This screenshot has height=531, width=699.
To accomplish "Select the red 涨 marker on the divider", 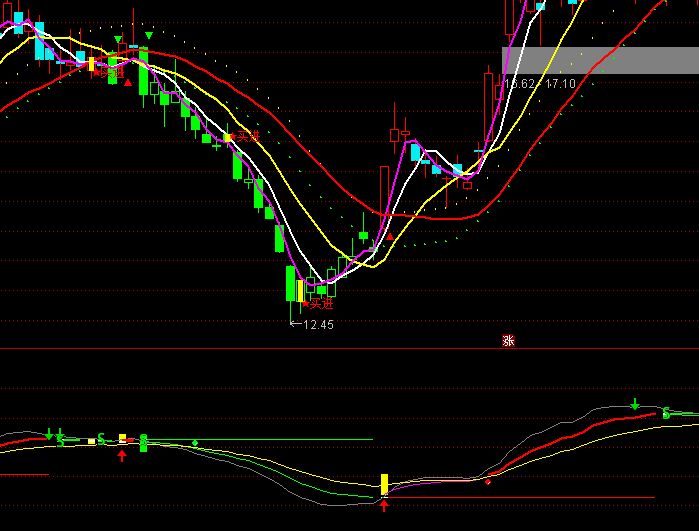I will coord(508,341).
